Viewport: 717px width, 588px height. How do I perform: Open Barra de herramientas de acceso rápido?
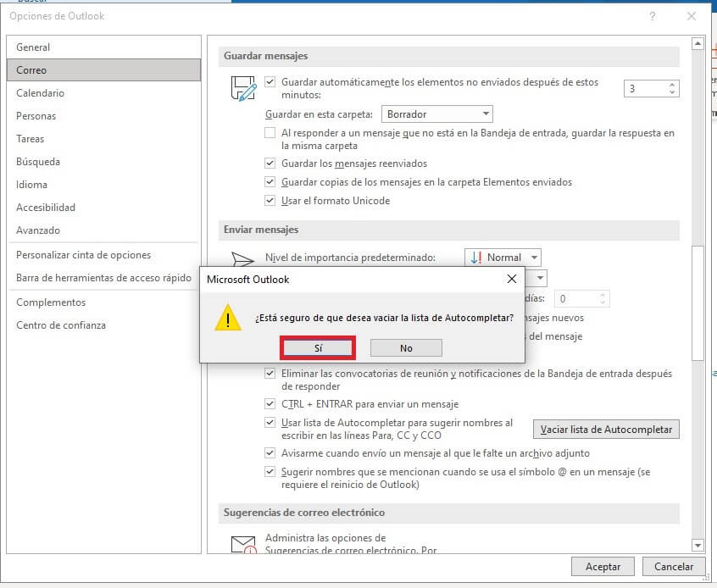103,278
